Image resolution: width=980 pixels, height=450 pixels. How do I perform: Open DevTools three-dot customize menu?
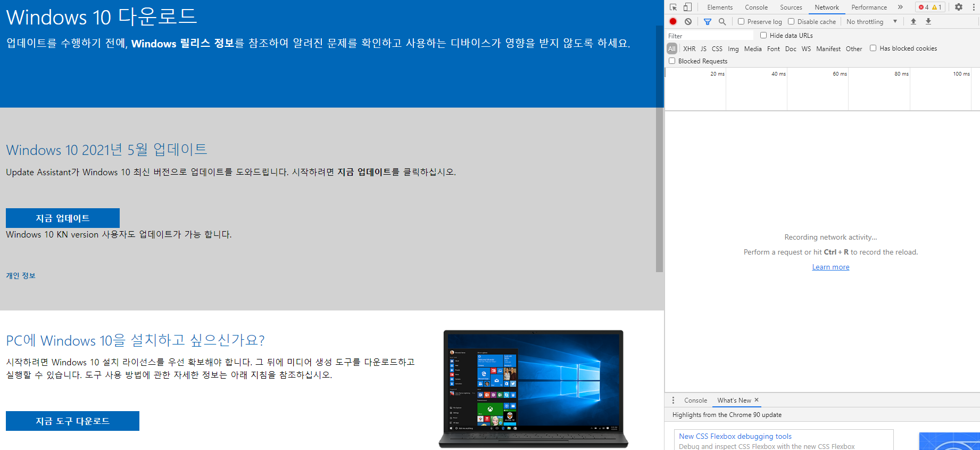(x=973, y=7)
